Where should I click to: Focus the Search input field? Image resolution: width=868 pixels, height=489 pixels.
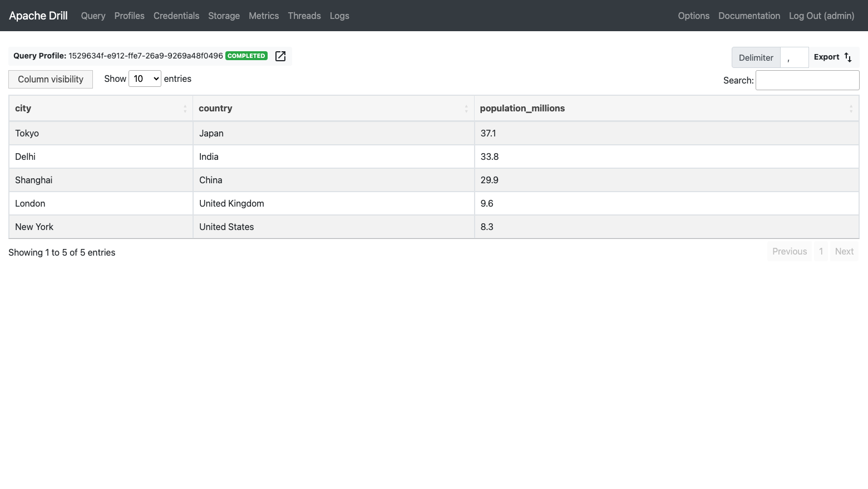click(x=807, y=80)
